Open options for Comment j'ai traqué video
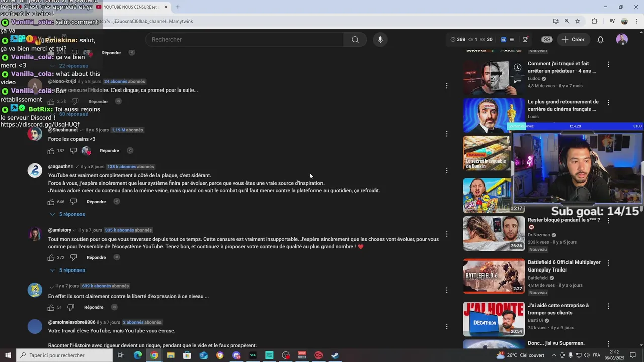This screenshot has width=644, height=362. (608, 64)
